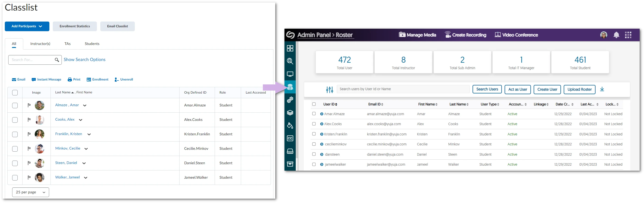Click the Email Classlist button

coord(118,26)
